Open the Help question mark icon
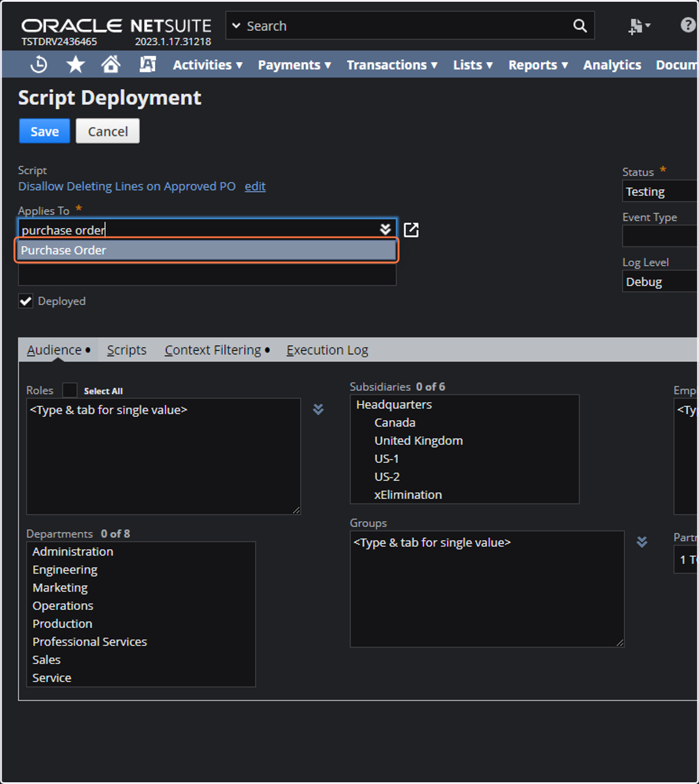Screen dimensions: 699x784 click(688, 25)
